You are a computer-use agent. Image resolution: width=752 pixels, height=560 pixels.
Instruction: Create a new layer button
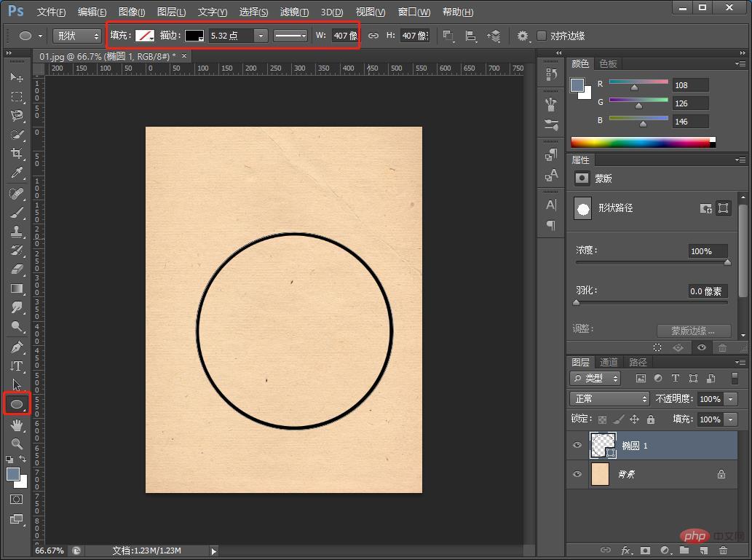click(703, 551)
